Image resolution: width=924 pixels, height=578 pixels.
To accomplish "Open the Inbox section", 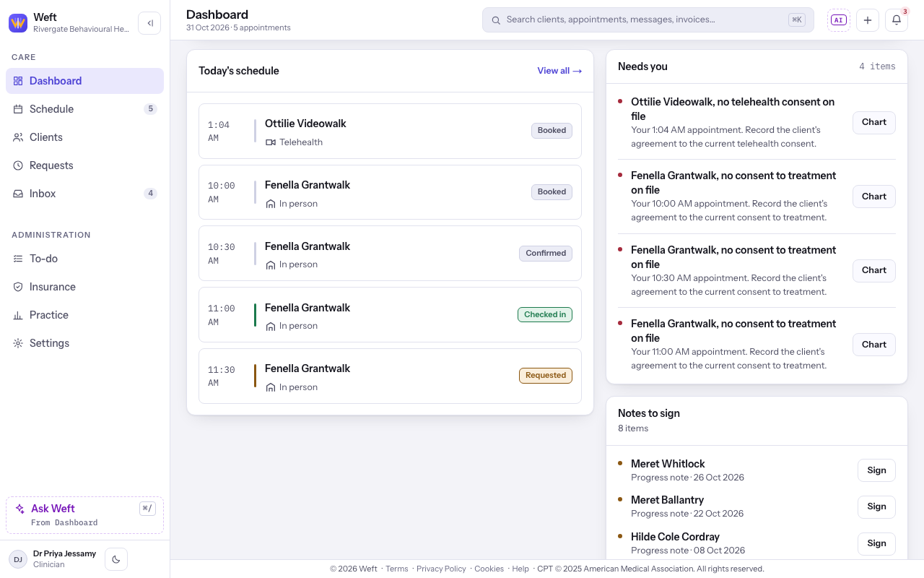I will [85, 194].
